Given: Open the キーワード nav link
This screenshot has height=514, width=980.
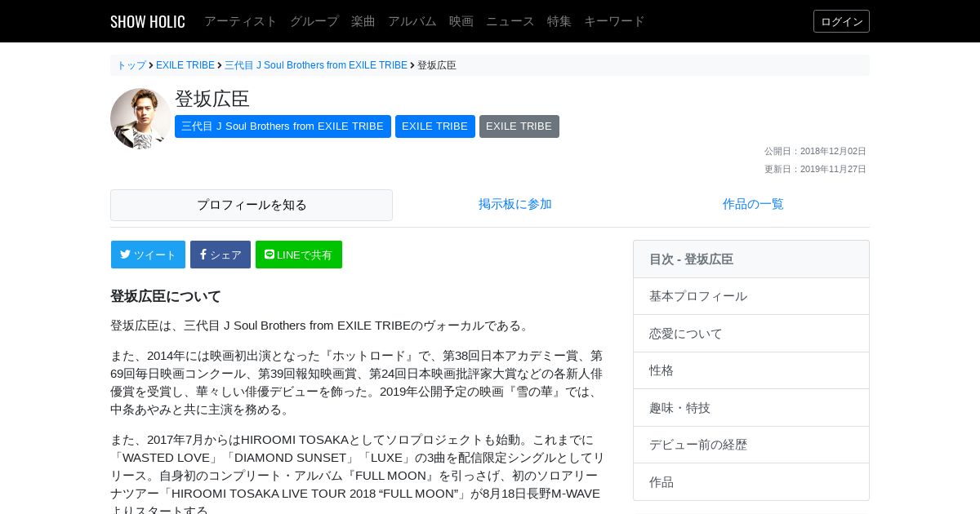Looking at the screenshot, I should pyautogui.click(x=614, y=21).
